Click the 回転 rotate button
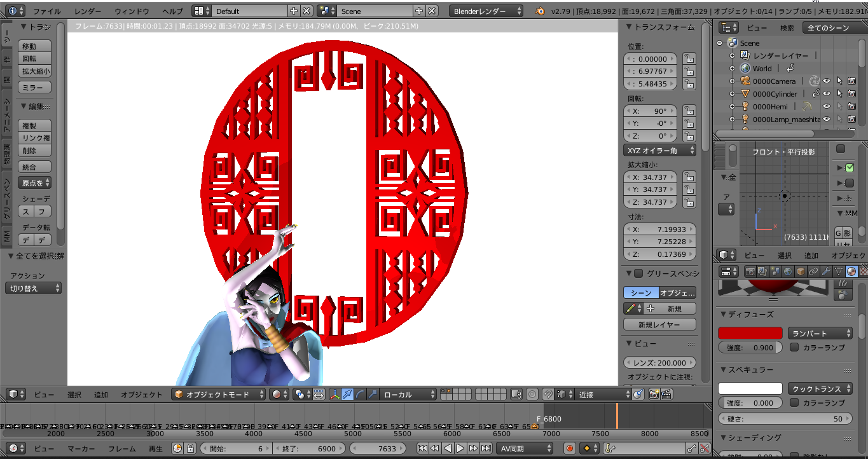Image resolution: width=868 pixels, height=459 pixels. point(34,58)
